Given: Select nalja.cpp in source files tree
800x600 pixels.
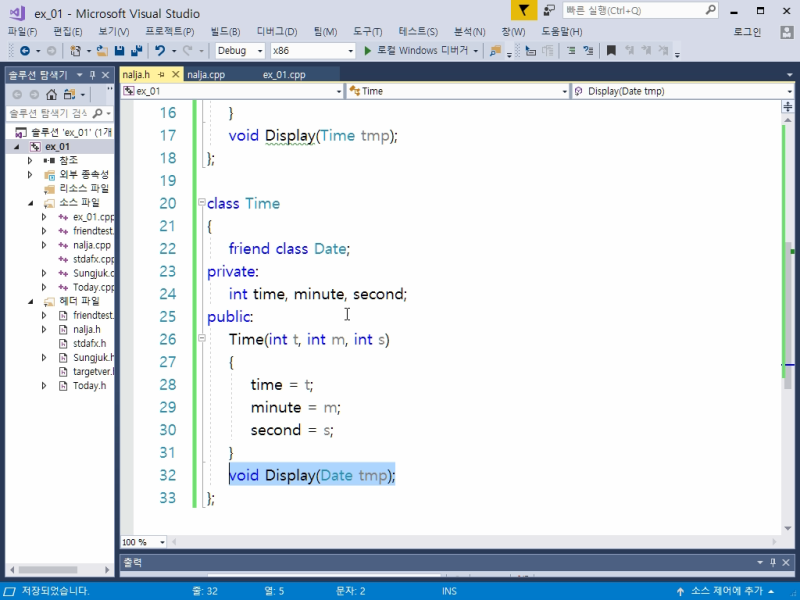Looking at the screenshot, I should point(91,245).
